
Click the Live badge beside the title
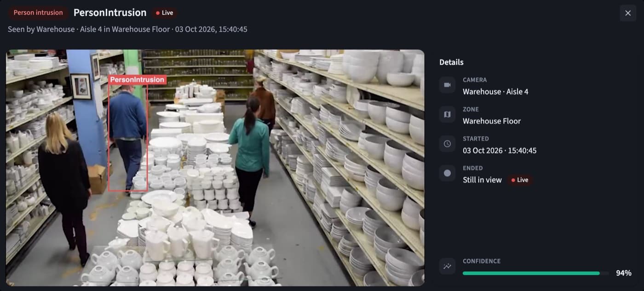click(164, 13)
